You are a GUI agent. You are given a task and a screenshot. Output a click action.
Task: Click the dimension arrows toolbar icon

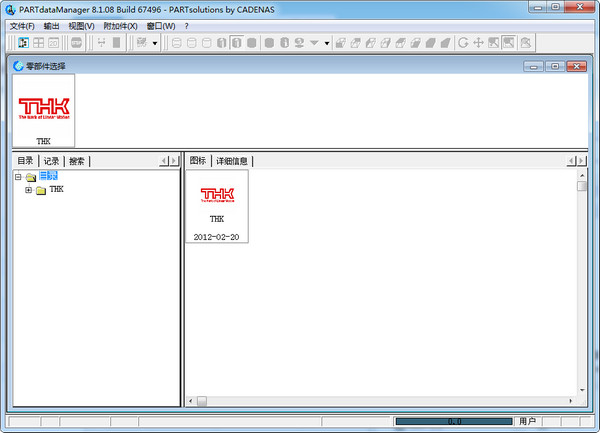[x=101, y=42]
